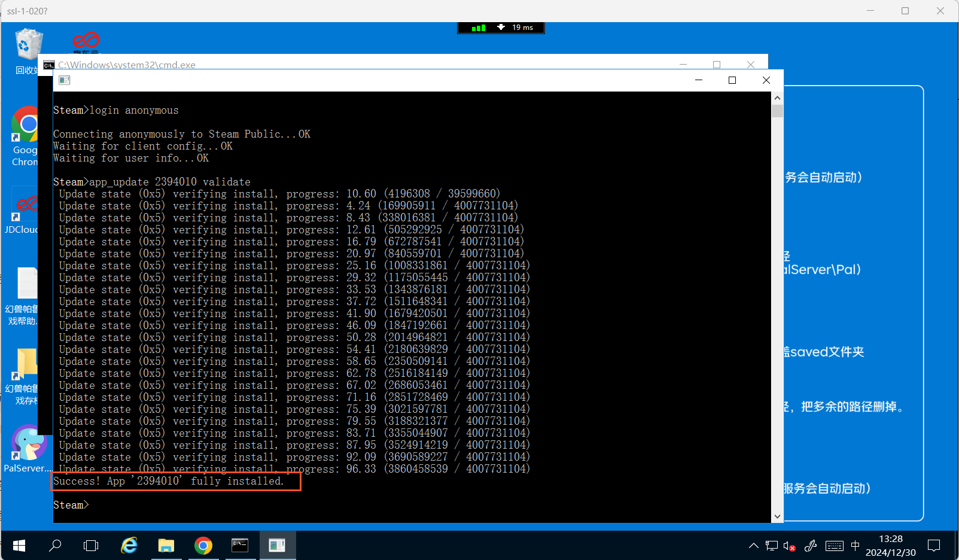Image resolution: width=959 pixels, height=560 pixels.
Task: Open the taskbar Search magnifier
Action: pyautogui.click(x=55, y=546)
